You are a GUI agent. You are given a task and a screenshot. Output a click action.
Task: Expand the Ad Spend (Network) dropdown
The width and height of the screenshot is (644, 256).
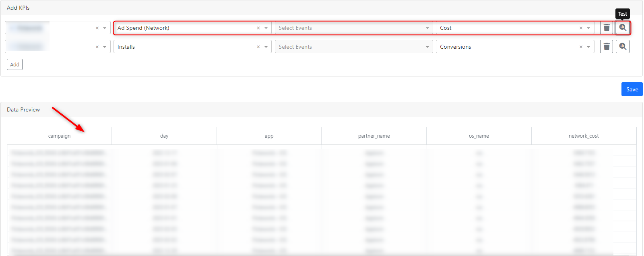[x=266, y=28]
